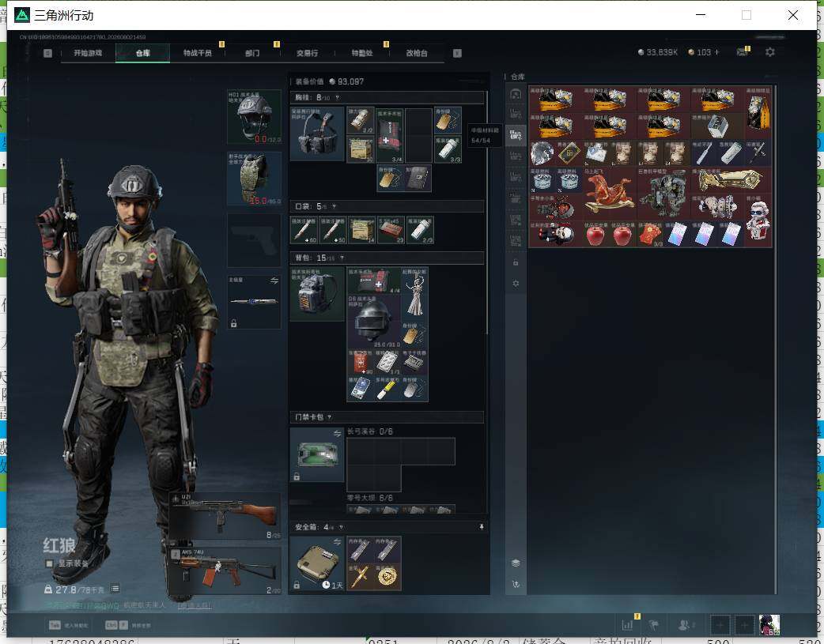Image resolution: width=824 pixels, height=644 pixels.
Task: Open the first warehouse category sidebar icon
Action: (x=516, y=94)
